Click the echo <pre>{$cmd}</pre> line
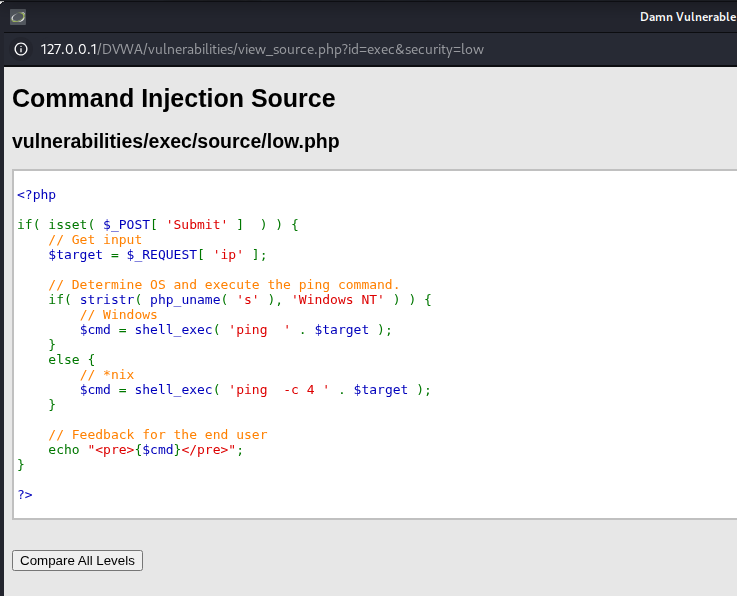 click(145, 450)
